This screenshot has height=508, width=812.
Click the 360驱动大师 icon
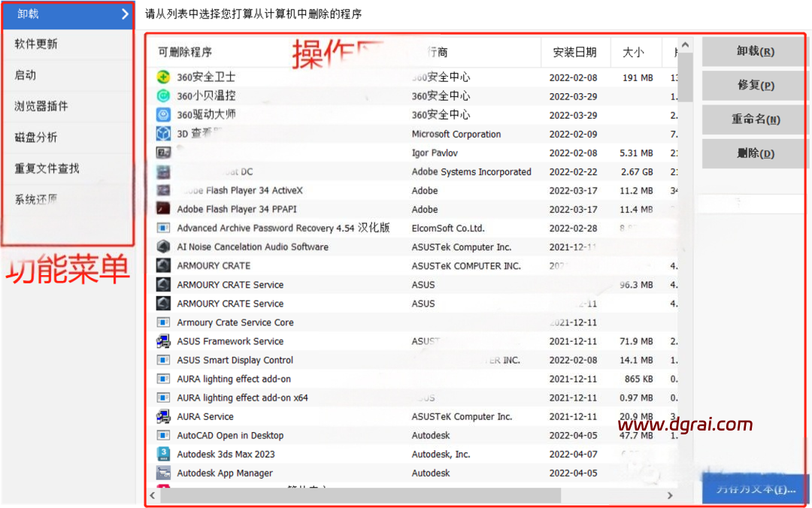coord(163,115)
